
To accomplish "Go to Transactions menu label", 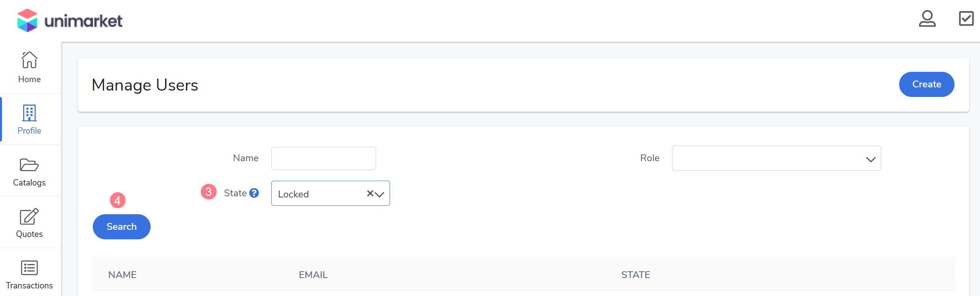I will [x=29, y=286].
